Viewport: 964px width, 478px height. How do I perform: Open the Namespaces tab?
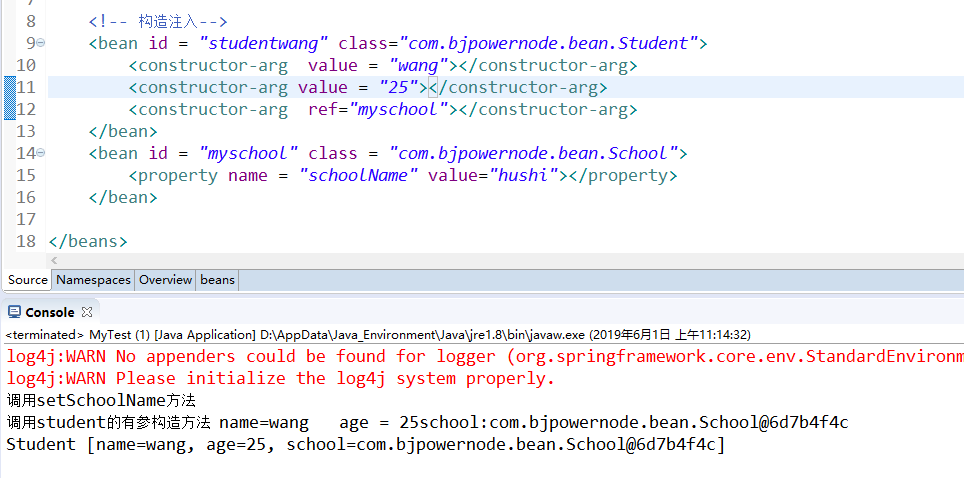(x=93, y=280)
